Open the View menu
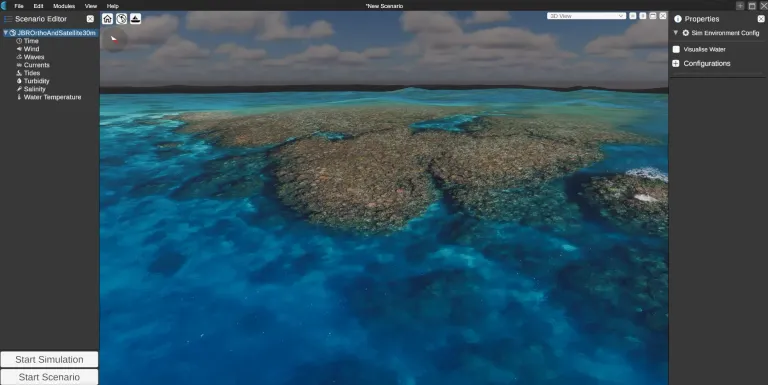768x385 pixels. [91, 6]
